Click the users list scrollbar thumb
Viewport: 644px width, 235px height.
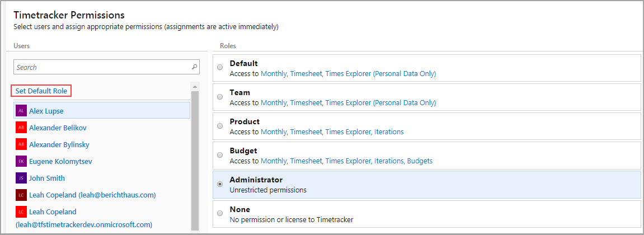coord(195,160)
